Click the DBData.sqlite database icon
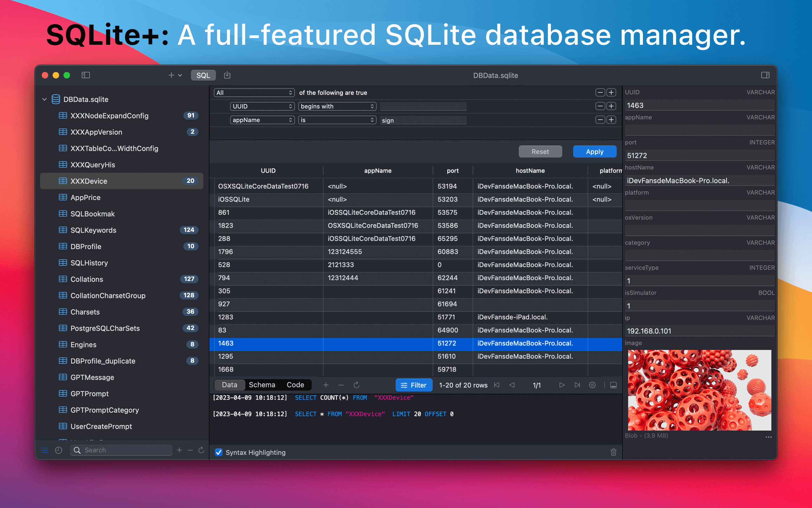Screen dimensions: 812x508 pos(56,99)
